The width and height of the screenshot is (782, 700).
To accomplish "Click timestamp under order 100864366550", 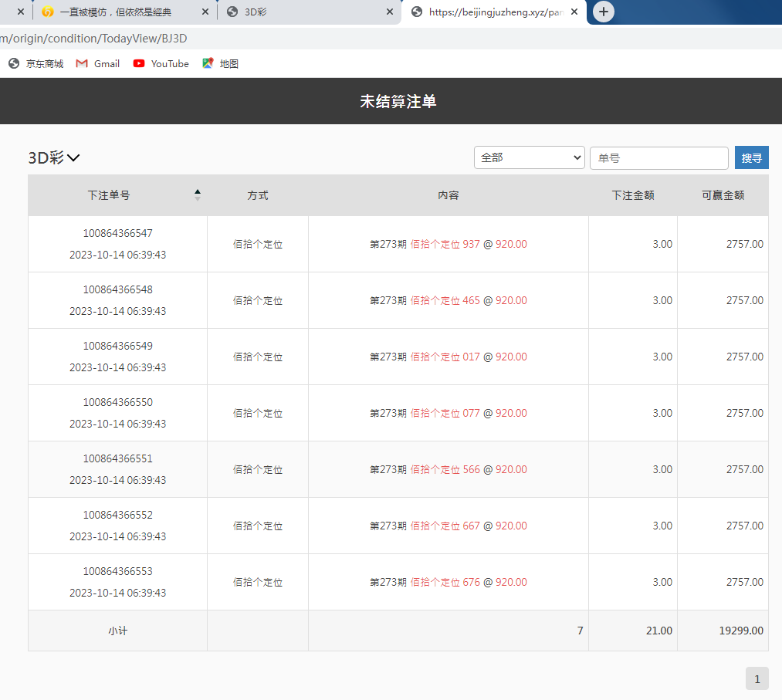I will pyautogui.click(x=117, y=424).
